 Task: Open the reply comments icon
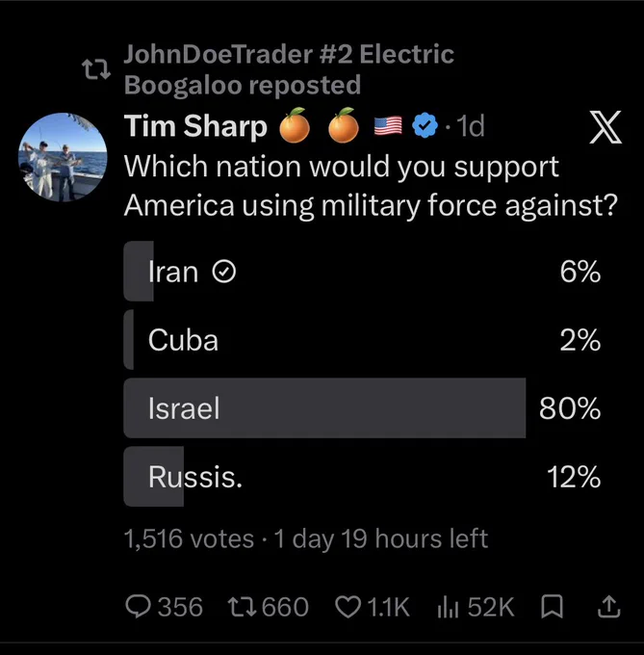point(139,607)
